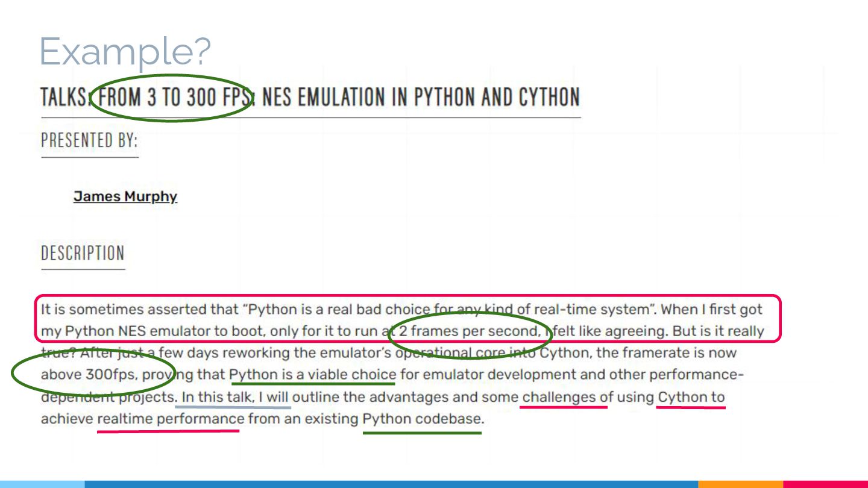Open the James Murphy presenter link
The width and height of the screenshot is (868, 488).
(x=125, y=196)
